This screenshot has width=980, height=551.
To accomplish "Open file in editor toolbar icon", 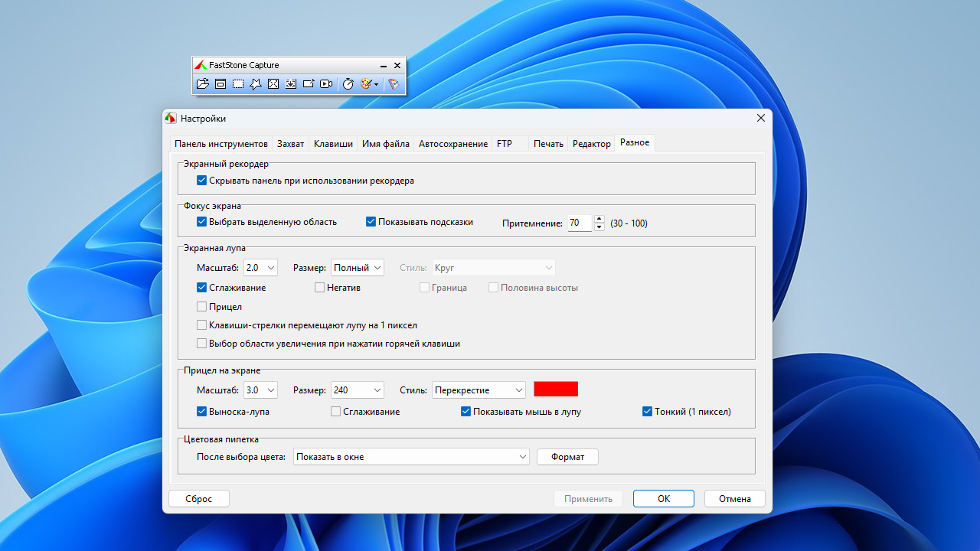I will pos(202,84).
